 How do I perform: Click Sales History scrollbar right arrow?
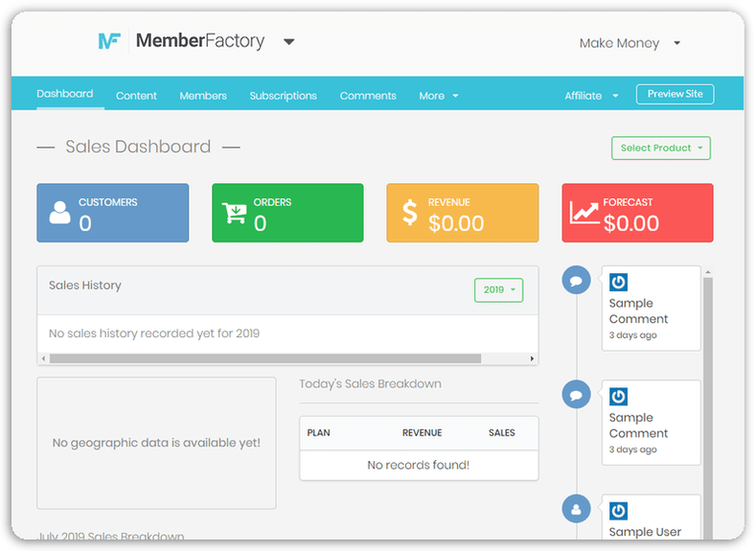coord(532,358)
